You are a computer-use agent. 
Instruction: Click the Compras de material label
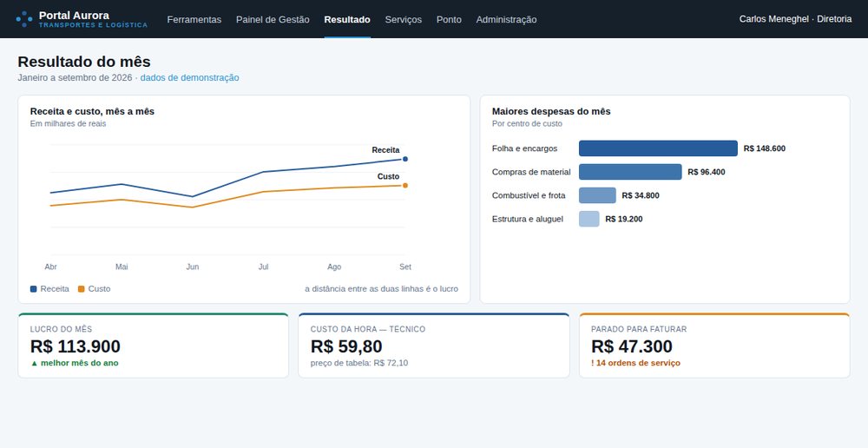point(531,172)
